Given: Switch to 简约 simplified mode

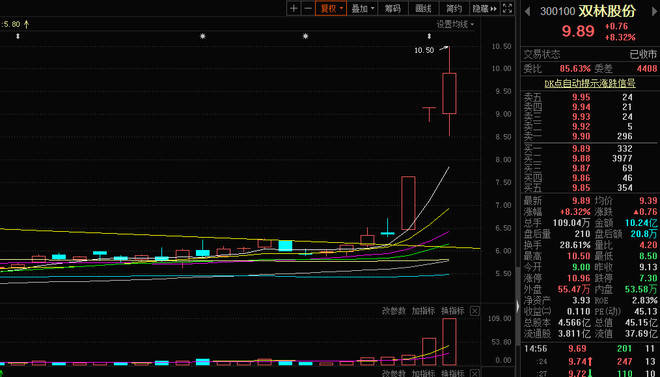Looking at the screenshot, I should 454,8.
